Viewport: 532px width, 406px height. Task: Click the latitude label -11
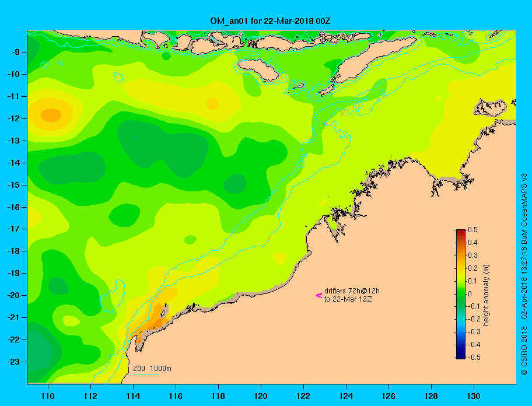tap(13, 97)
